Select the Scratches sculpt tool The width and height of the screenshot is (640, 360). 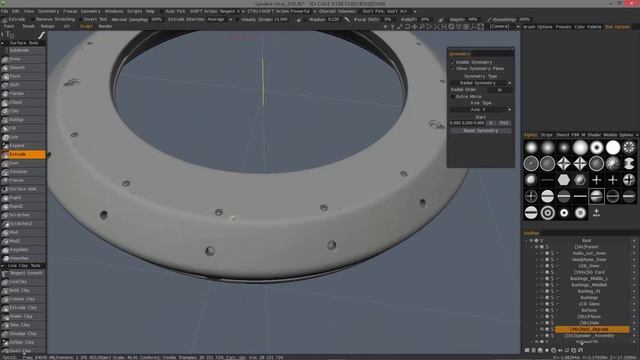point(23,215)
